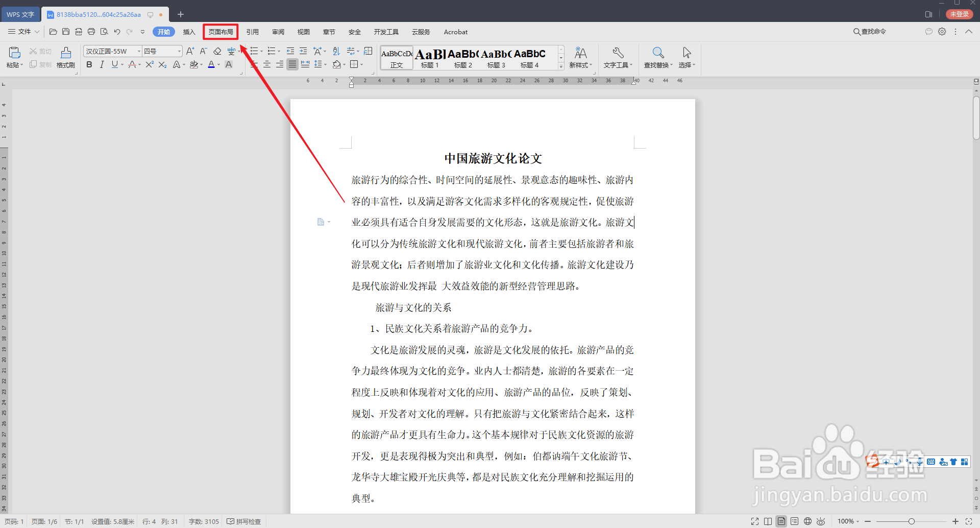Open Print Preview icon
Screen dimensions: 980x528
click(104, 32)
